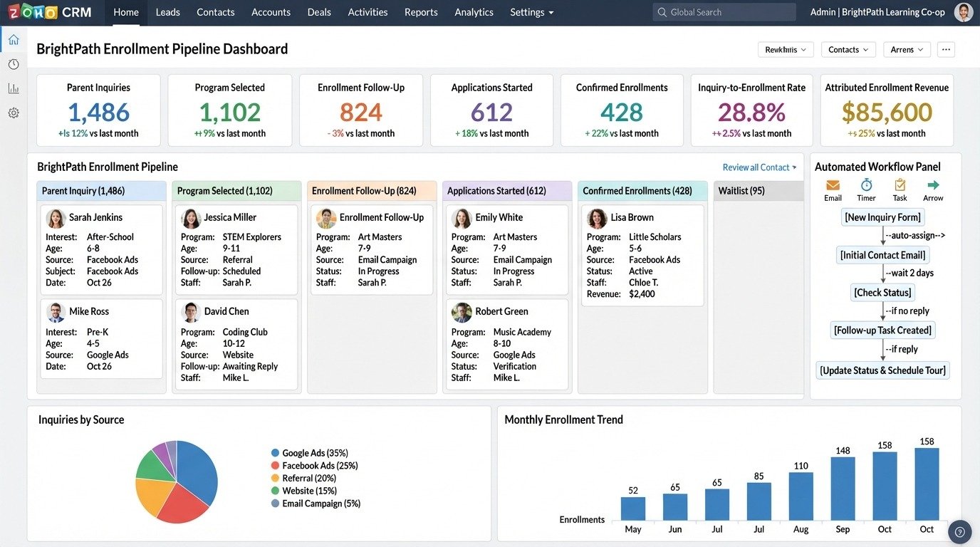The image size is (980, 547).
Task: Click the Global Search magnifier icon
Action: (x=662, y=12)
